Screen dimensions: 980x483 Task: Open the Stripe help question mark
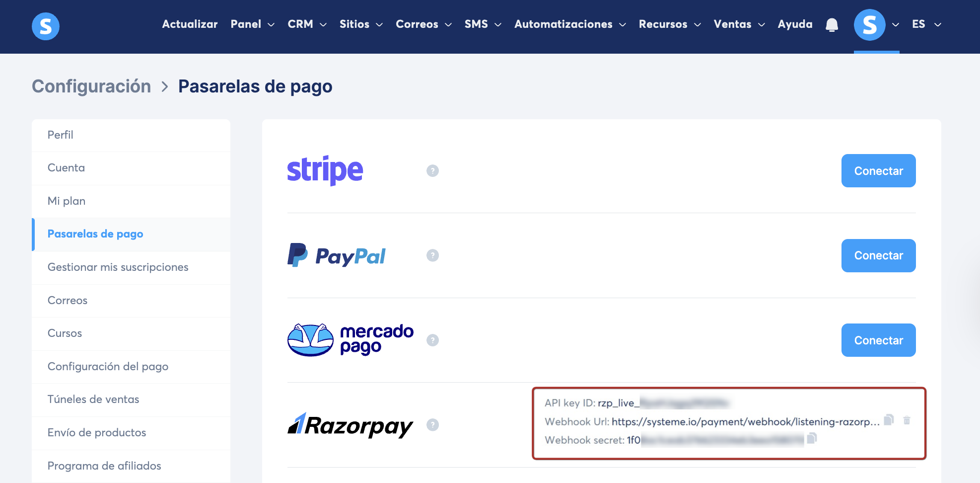coord(432,171)
